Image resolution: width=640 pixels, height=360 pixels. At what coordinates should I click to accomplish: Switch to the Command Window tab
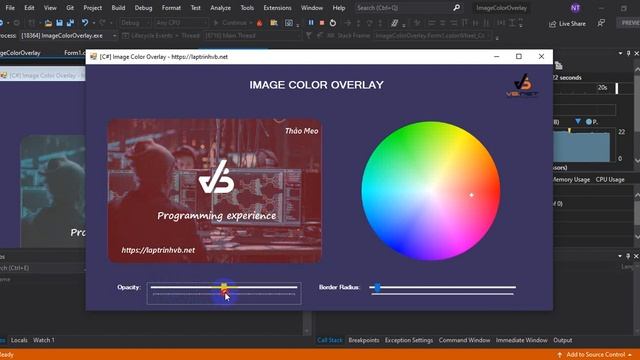464,340
